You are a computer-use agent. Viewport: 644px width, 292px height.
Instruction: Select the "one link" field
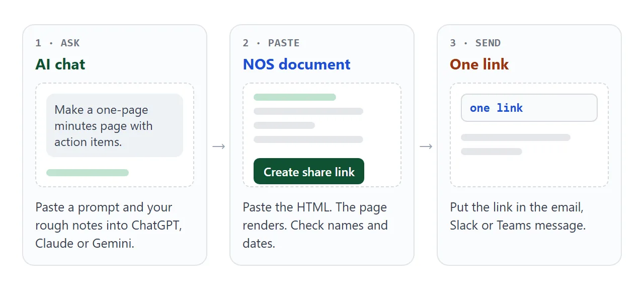coord(529,108)
